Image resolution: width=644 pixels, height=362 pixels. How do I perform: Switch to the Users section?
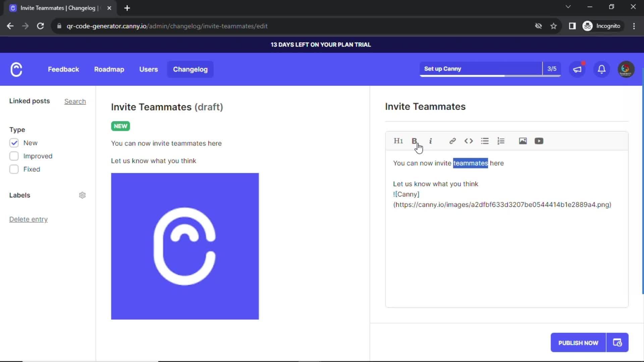click(149, 69)
